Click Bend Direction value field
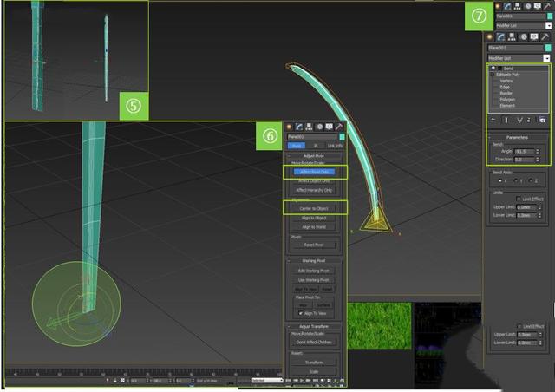 click(524, 160)
